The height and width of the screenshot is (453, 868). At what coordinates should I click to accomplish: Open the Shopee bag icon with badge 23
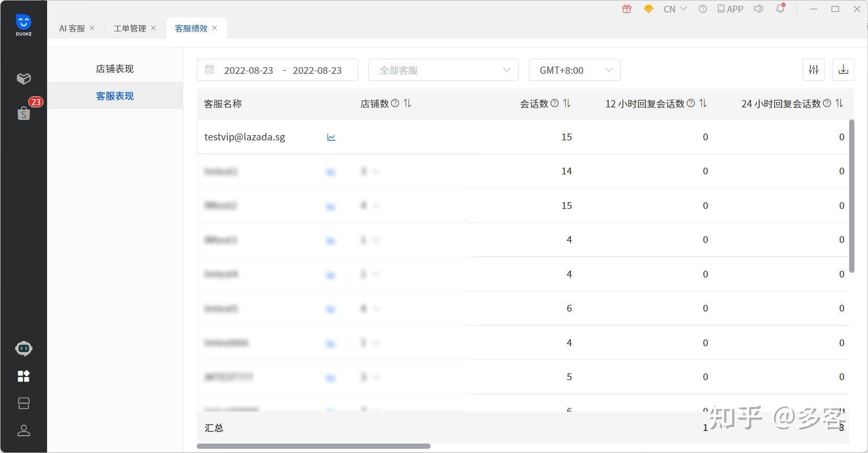click(24, 113)
